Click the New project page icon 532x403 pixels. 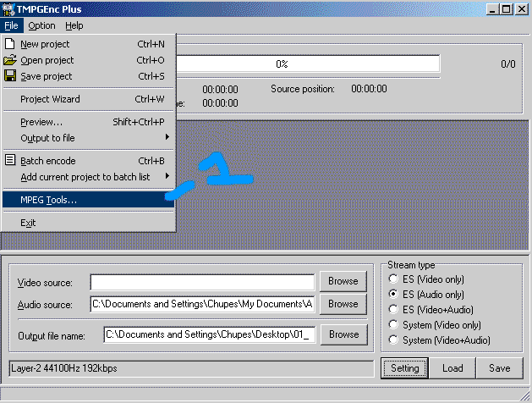(x=10, y=44)
